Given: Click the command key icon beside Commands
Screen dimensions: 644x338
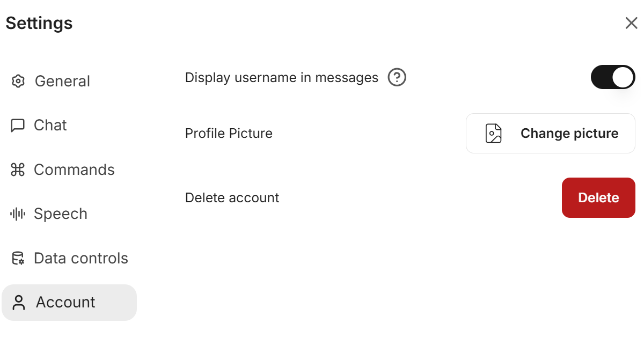Looking at the screenshot, I should [18, 170].
